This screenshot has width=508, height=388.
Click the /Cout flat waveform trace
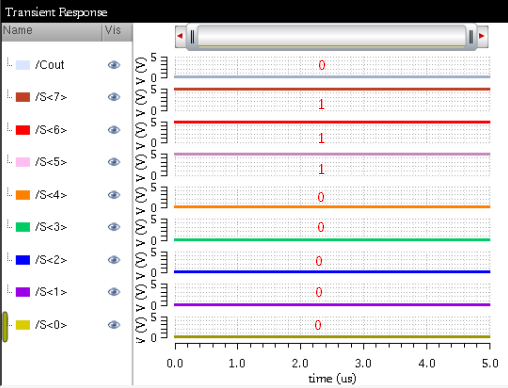[x=332, y=77]
